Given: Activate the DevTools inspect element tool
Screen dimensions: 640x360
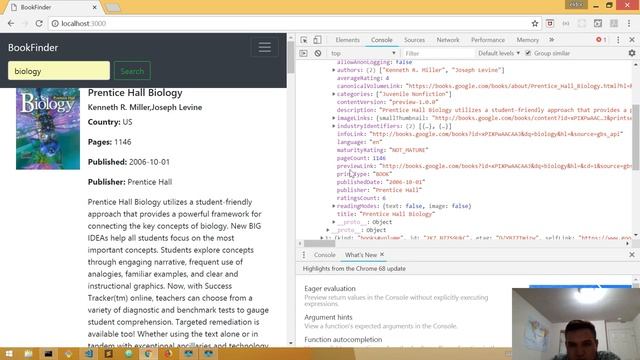Looking at the screenshot, I should pyautogui.click(x=304, y=40).
